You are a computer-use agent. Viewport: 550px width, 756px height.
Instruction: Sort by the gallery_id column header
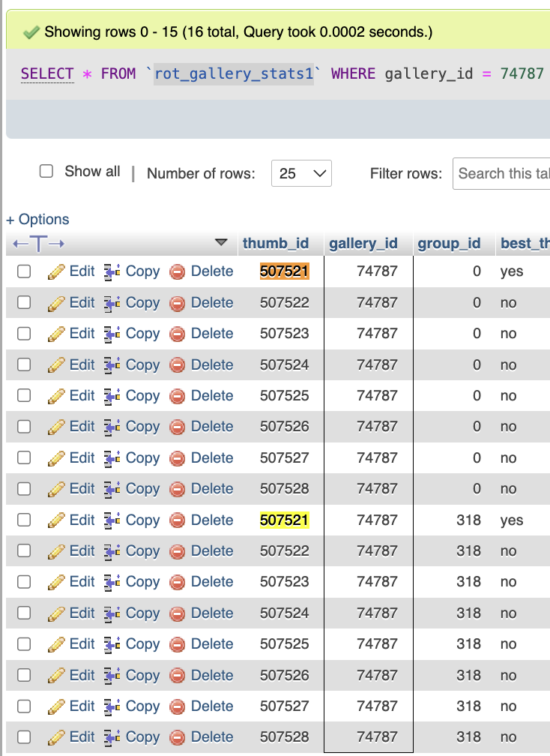363,244
